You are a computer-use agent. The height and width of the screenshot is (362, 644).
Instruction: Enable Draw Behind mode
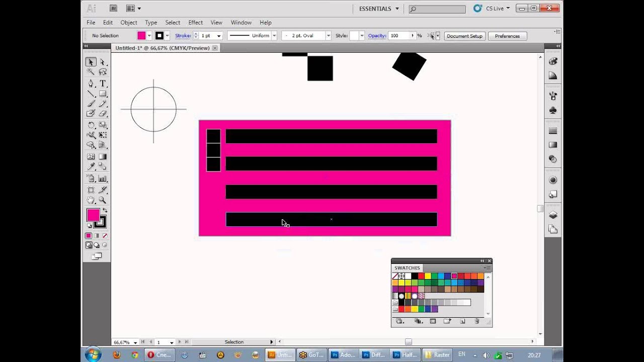pyautogui.click(x=97, y=245)
